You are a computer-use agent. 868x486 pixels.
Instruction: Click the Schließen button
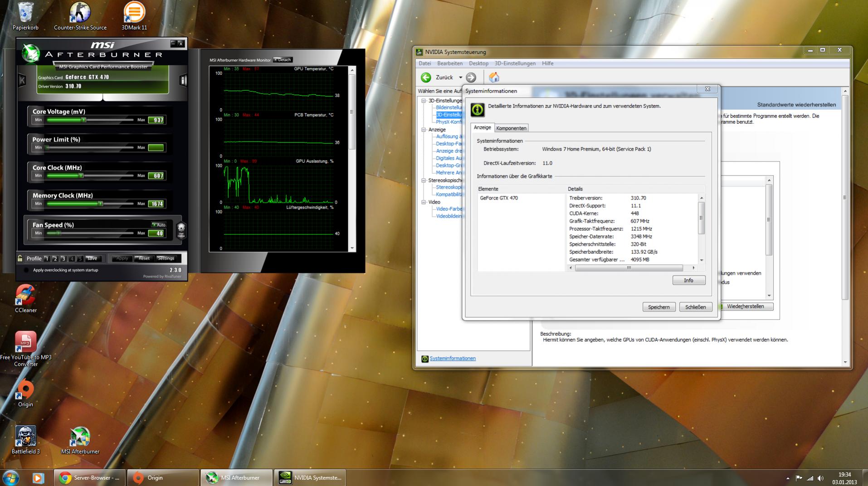(x=696, y=307)
